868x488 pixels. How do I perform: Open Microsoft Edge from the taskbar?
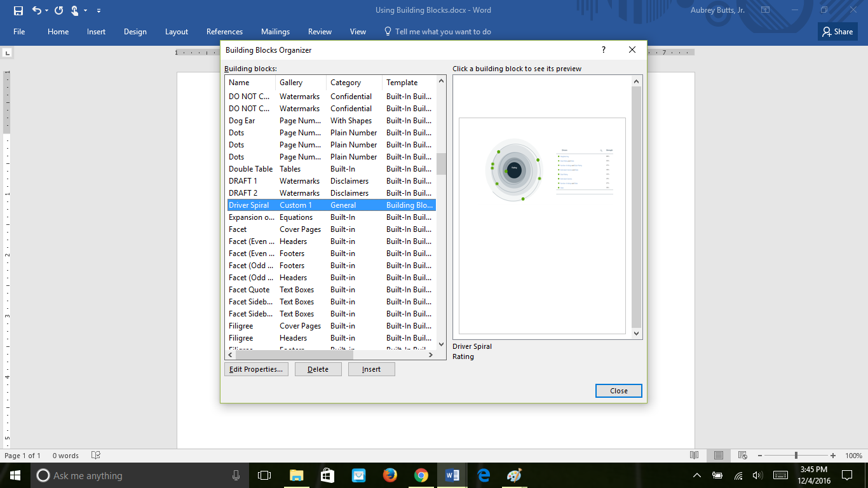pos(482,475)
